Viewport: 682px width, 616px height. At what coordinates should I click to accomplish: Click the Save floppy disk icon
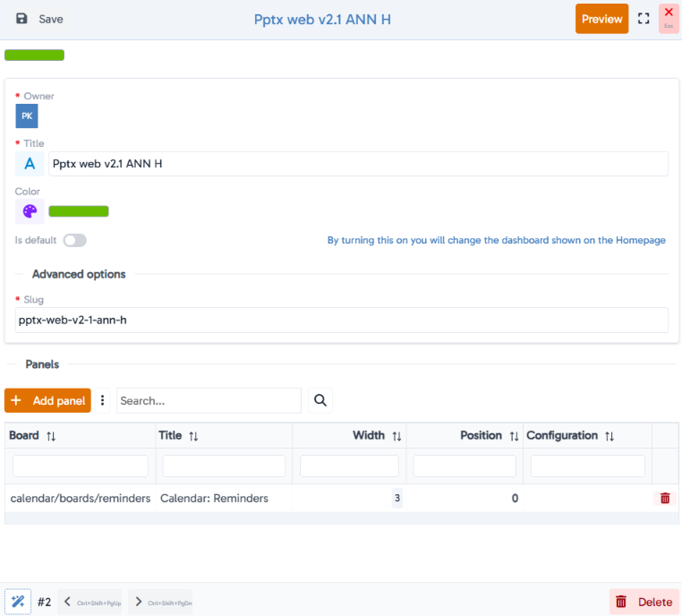point(21,19)
